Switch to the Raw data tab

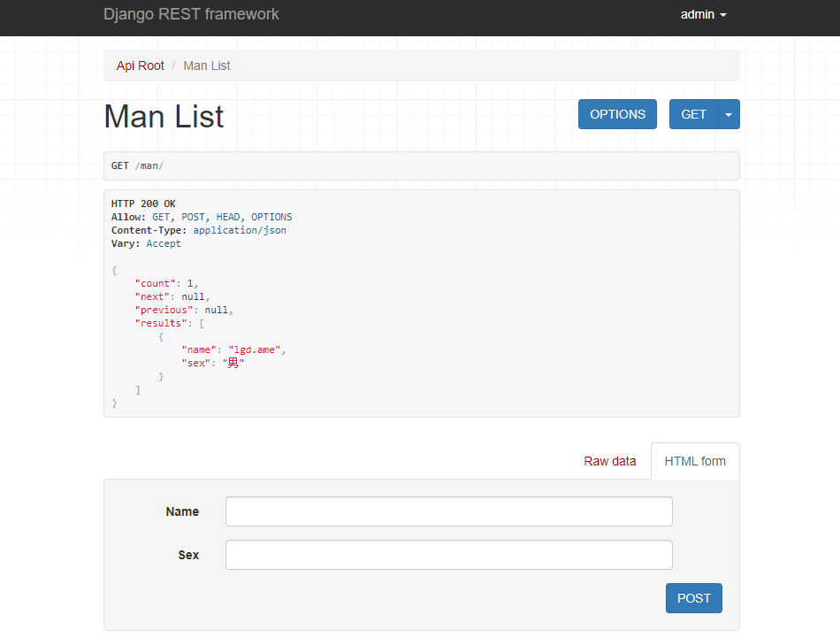[x=610, y=461]
